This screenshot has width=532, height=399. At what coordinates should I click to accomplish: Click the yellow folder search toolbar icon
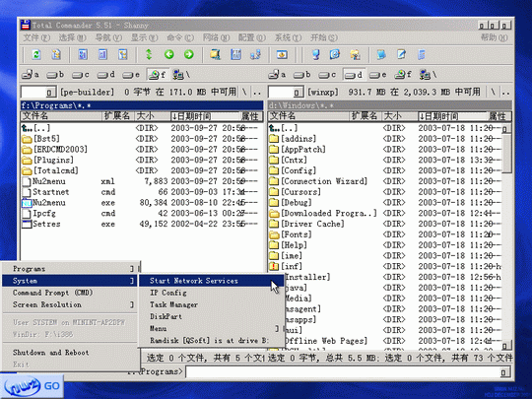pyautogui.click(x=216, y=54)
